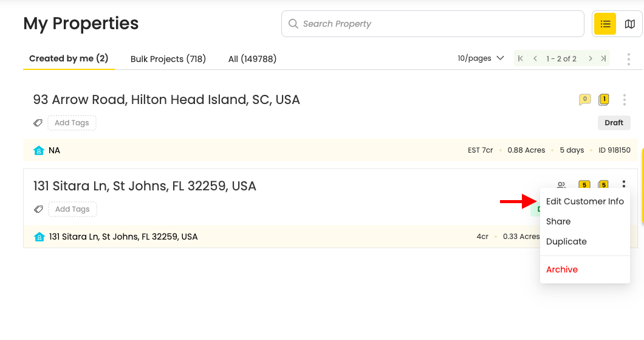
Task: Jump to the first page of results
Action: (x=521, y=59)
